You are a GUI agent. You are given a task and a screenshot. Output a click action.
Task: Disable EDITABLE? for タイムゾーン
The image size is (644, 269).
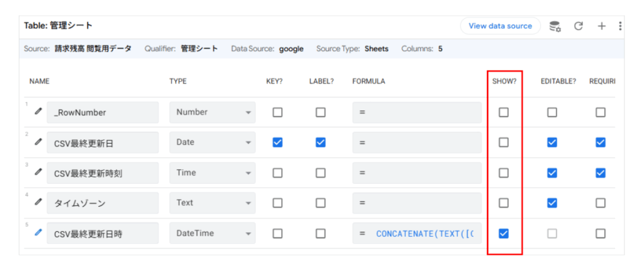(x=552, y=203)
